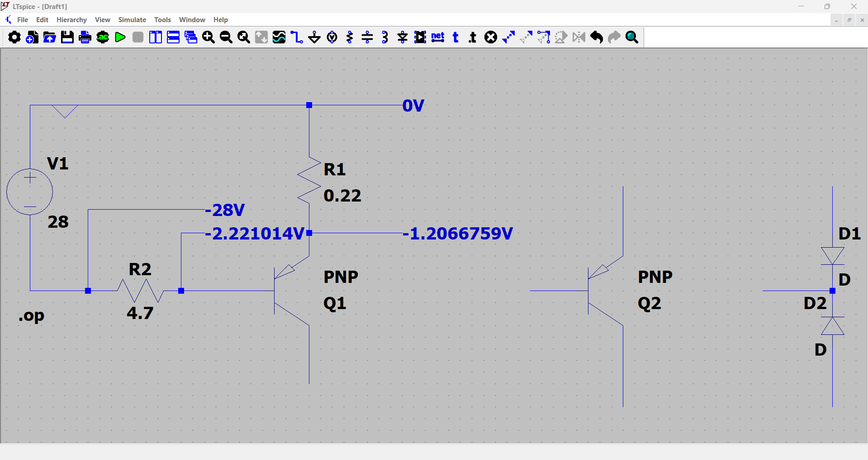
Task: Add SPICE directive with .t icon
Action: [473, 37]
